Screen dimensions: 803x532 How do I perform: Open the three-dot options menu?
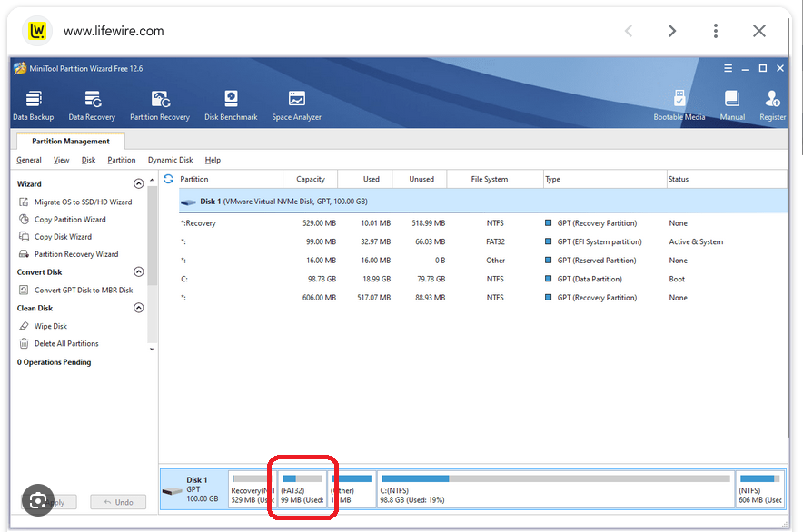716,31
